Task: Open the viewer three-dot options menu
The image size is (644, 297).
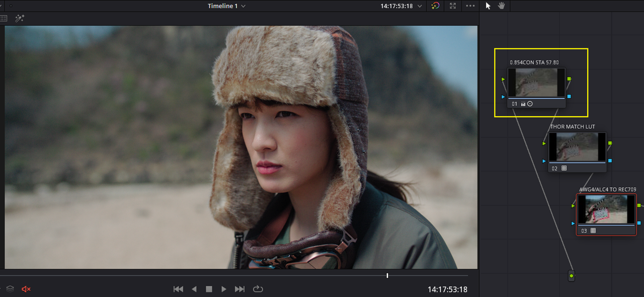Action: coord(470,6)
